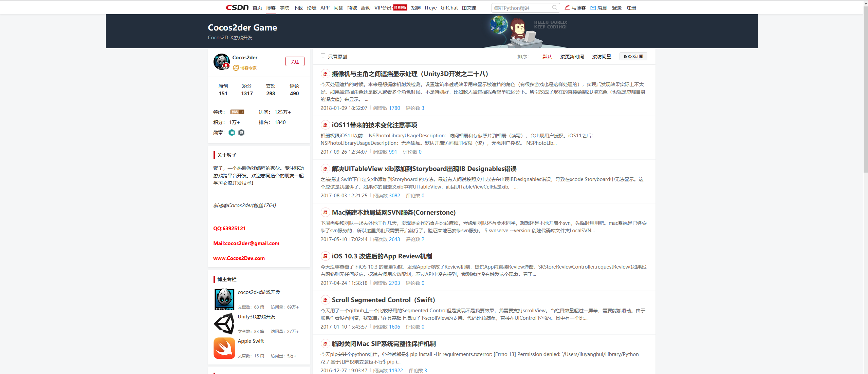
Task: Click the 消息 envelope icon
Action: pyautogui.click(x=593, y=8)
